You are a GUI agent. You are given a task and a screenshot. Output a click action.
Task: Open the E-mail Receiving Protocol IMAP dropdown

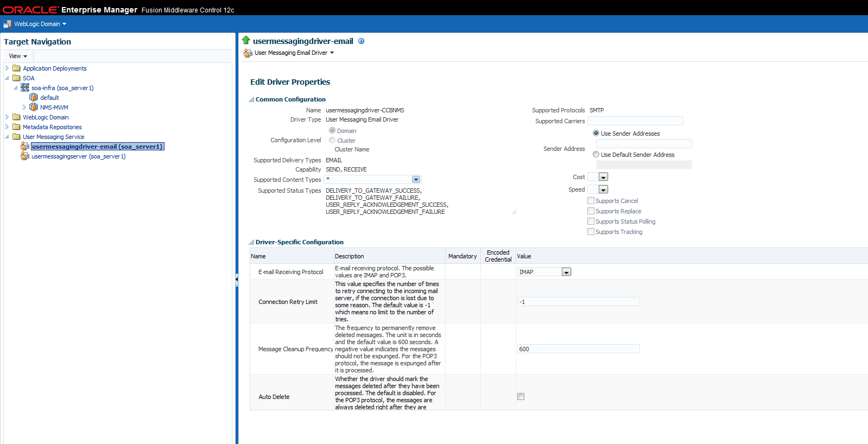[566, 272]
